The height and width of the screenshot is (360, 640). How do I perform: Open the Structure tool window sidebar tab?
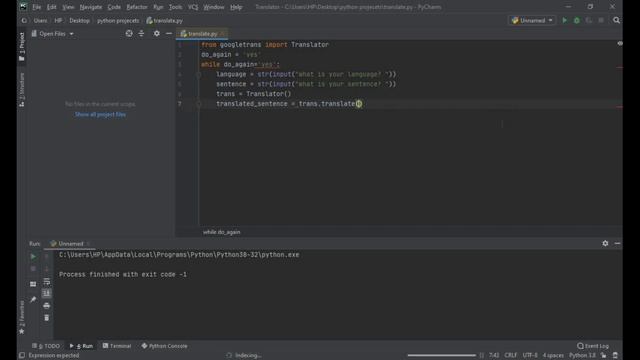[22, 90]
